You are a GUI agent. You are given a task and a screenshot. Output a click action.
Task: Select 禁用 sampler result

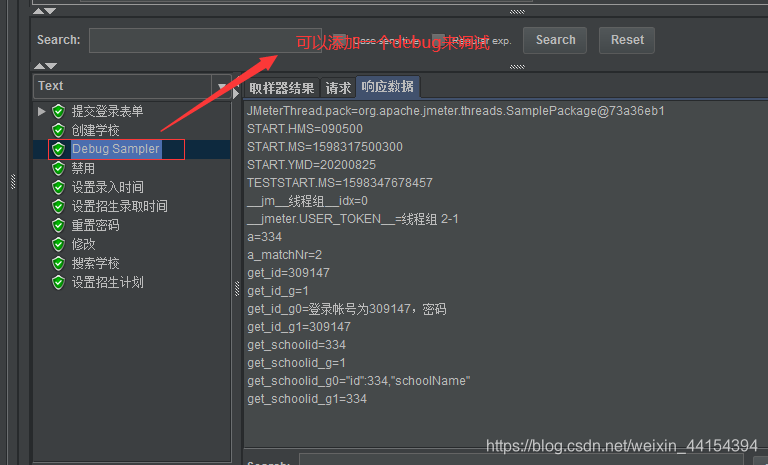click(83, 168)
